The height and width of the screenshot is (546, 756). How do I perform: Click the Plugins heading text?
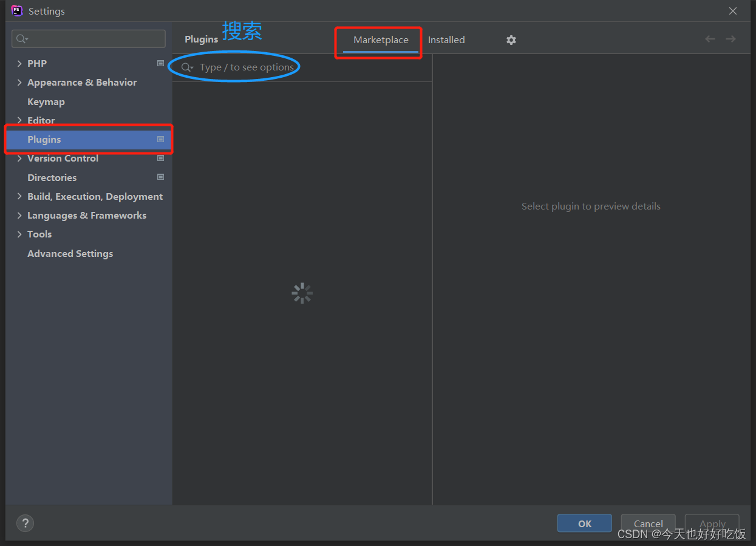[201, 39]
